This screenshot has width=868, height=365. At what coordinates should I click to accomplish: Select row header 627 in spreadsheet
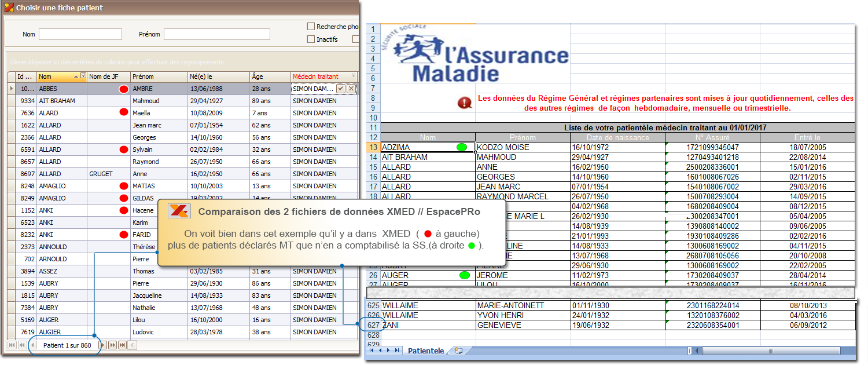(x=373, y=325)
